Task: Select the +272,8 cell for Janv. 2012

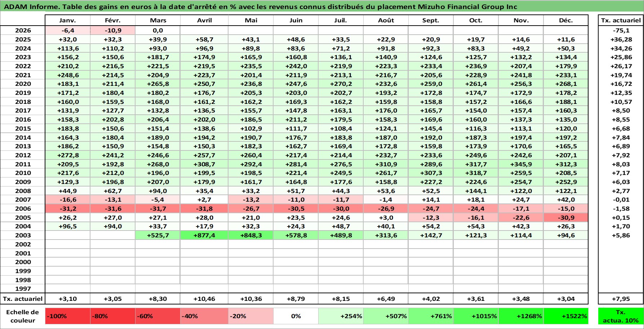Action: 68,155
